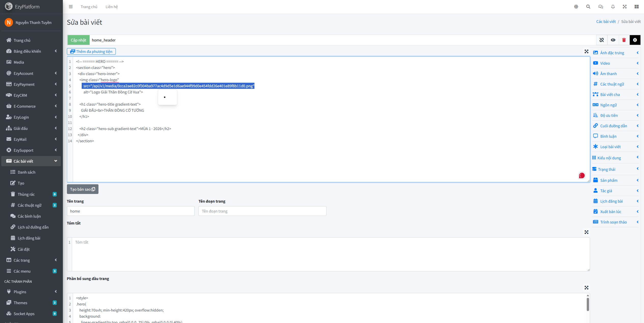
Task: Click the Tạo bản sao button
Action: [x=82, y=189]
